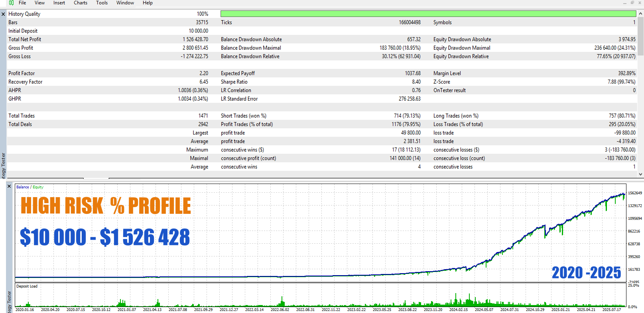644x313 pixels.
Task: Select the Initial Deposit value 10 000.00
Action: click(x=198, y=31)
